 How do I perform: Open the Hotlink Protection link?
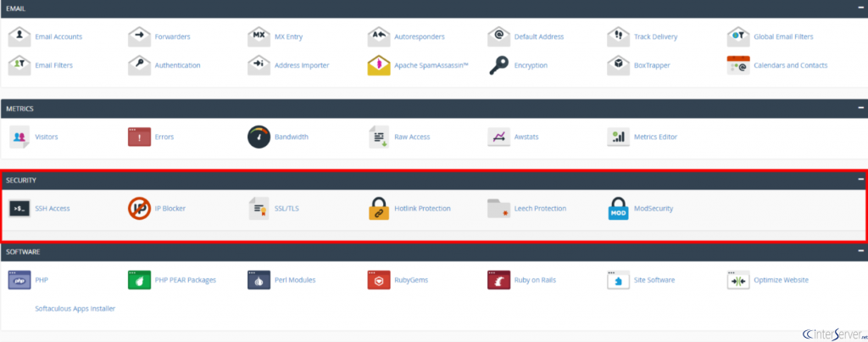pyautogui.click(x=422, y=209)
